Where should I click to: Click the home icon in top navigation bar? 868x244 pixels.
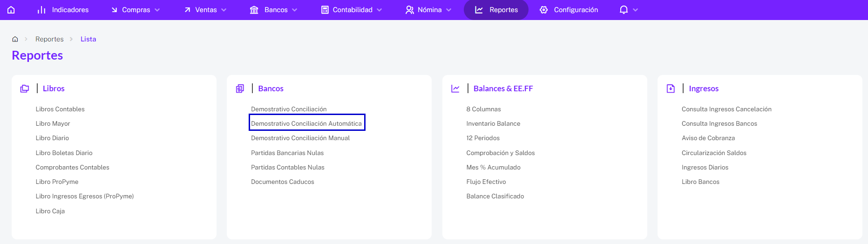pyautogui.click(x=11, y=10)
